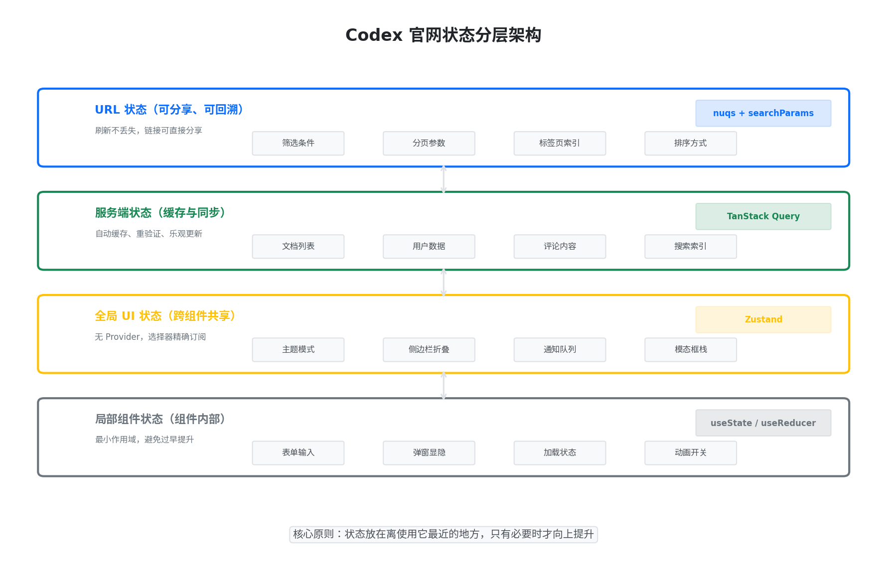This screenshot has height=588, width=887.
Task: Click the 排序方式 box
Action: [x=690, y=143]
